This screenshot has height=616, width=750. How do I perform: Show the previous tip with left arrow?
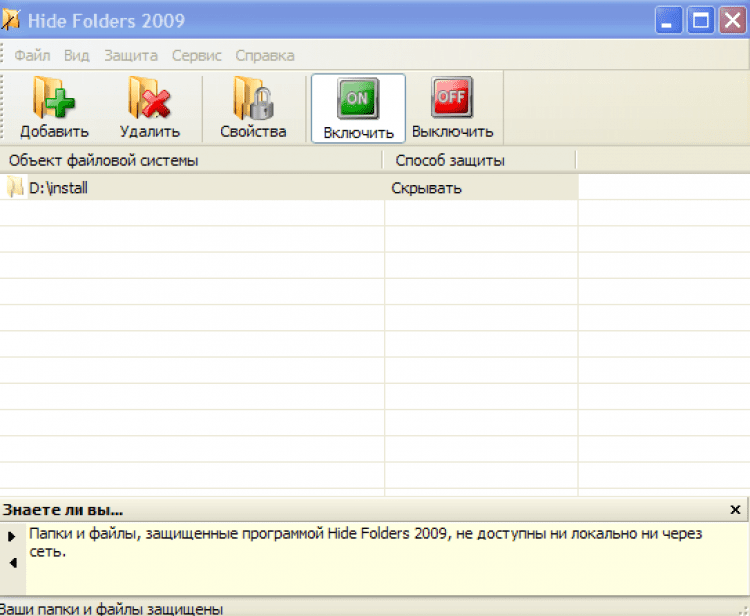click(13, 563)
